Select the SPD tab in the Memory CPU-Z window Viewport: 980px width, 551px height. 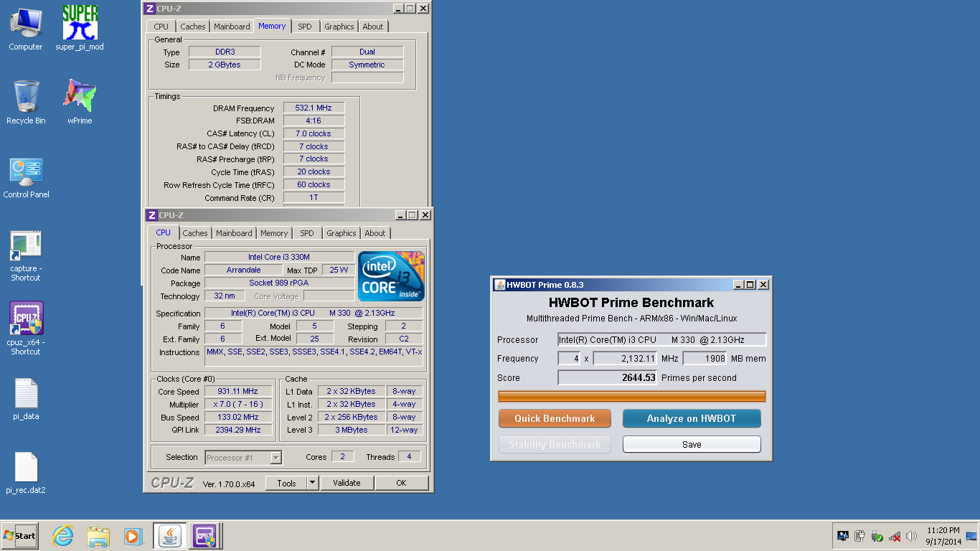coord(305,27)
